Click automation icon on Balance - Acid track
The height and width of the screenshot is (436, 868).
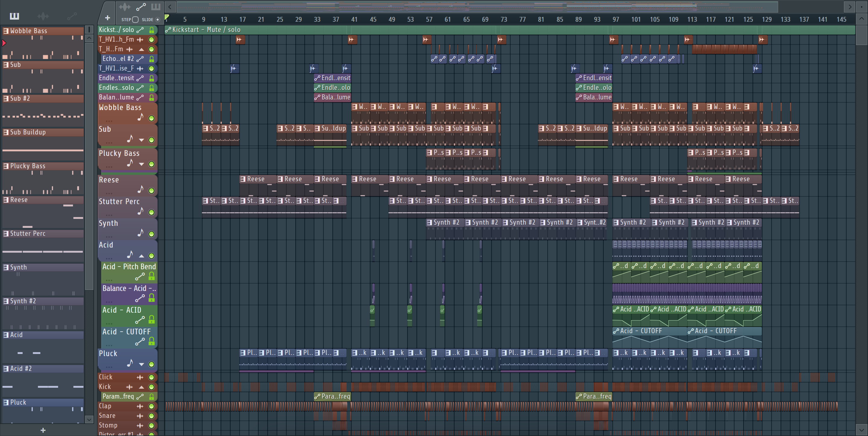140,299
